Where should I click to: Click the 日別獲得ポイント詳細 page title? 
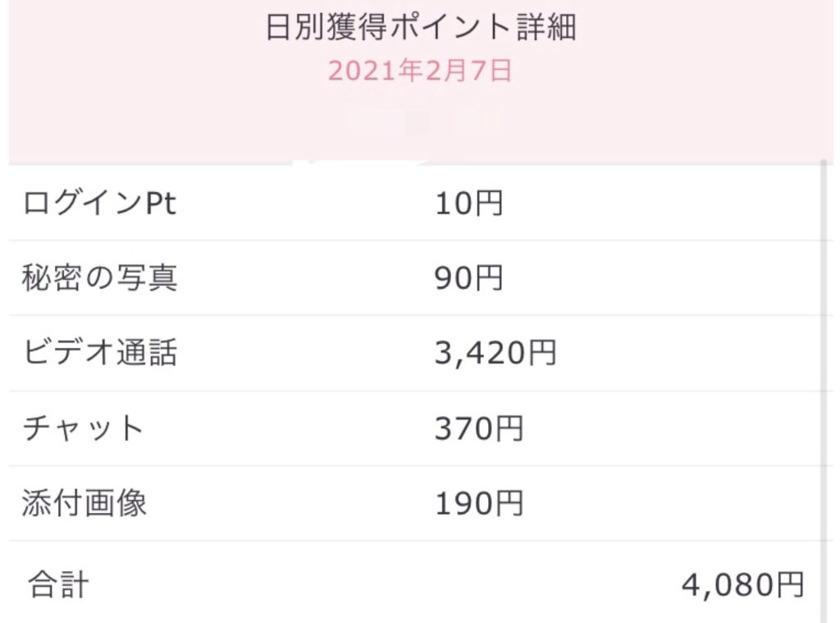pos(421,28)
